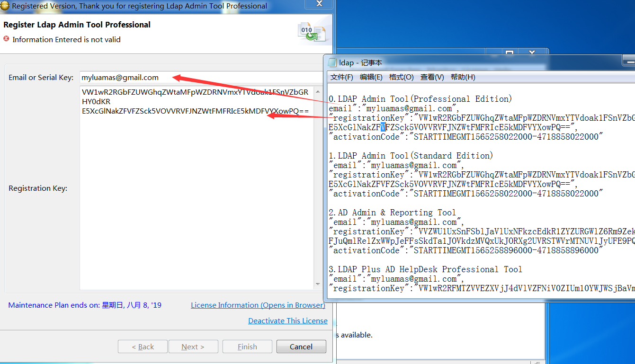The width and height of the screenshot is (635, 364).
Task: Open the 格式(O) menu in Notepad
Action: (401, 77)
